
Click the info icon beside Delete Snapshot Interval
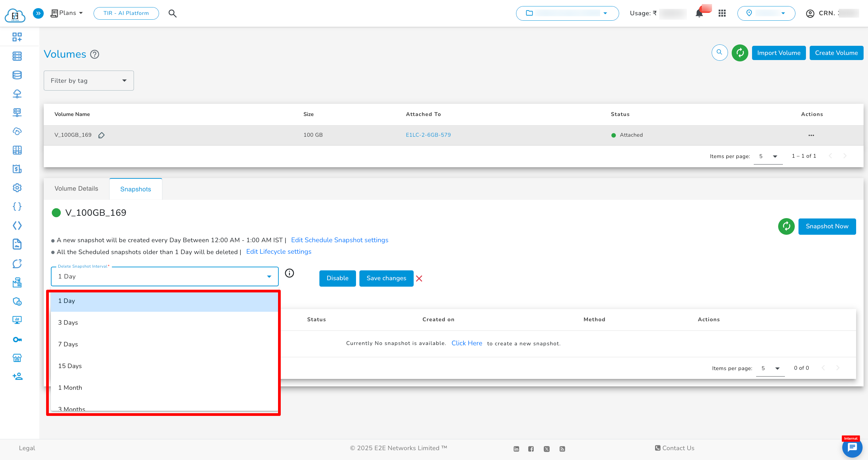[x=289, y=273]
